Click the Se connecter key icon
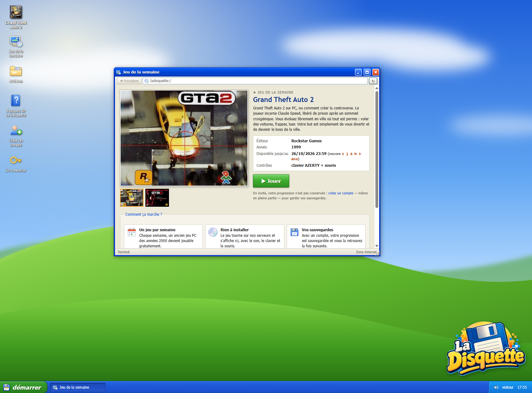The height and width of the screenshot is (393, 532). point(16,164)
